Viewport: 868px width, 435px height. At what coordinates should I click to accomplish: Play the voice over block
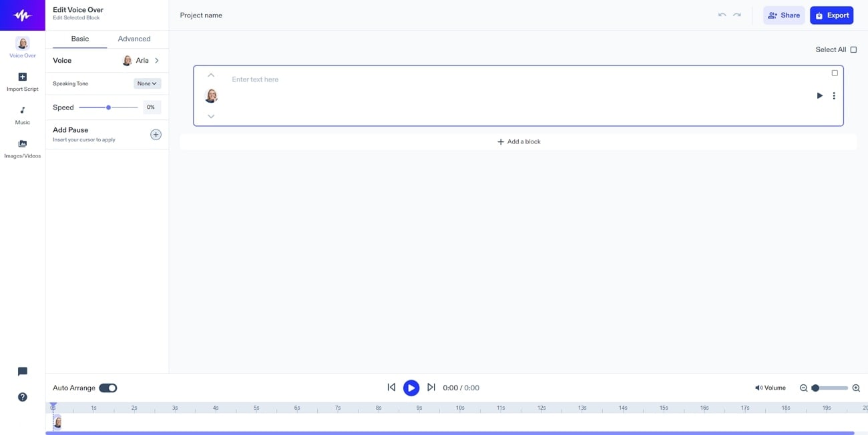click(820, 95)
